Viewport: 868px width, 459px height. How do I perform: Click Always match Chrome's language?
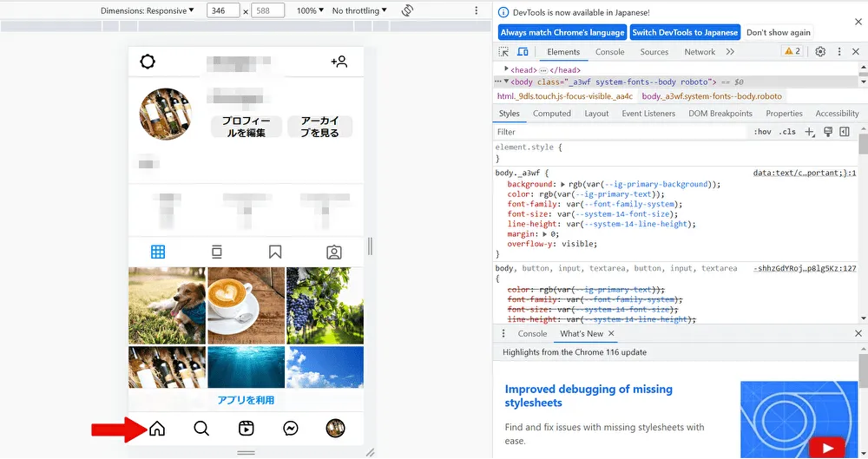coord(562,32)
